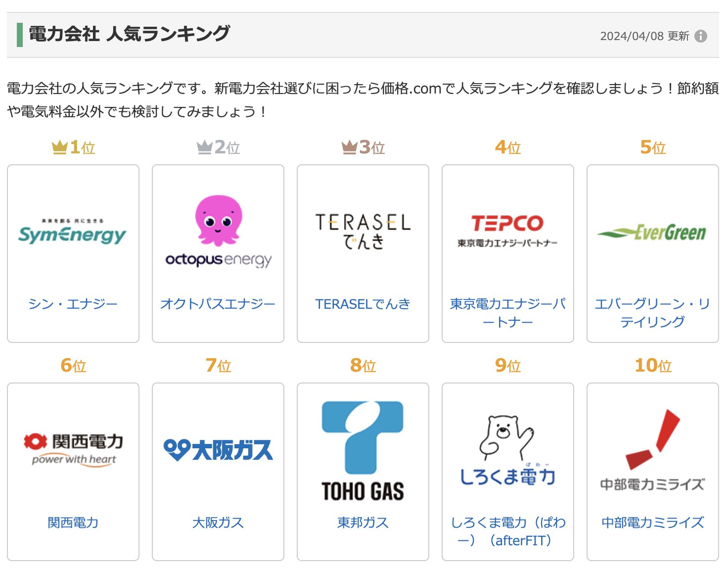Select the TERASEL でんき logo image
Screen dimensions: 728x573
(363, 231)
